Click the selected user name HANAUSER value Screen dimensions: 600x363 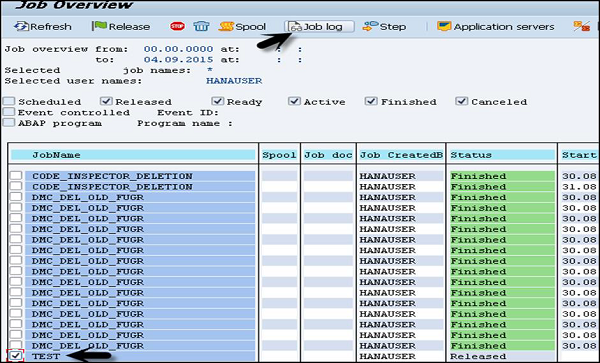(234, 81)
